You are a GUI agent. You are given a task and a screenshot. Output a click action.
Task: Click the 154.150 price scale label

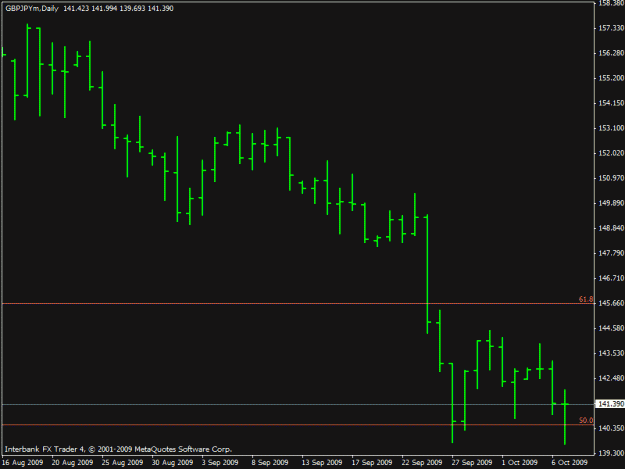click(x=611, y=103)
